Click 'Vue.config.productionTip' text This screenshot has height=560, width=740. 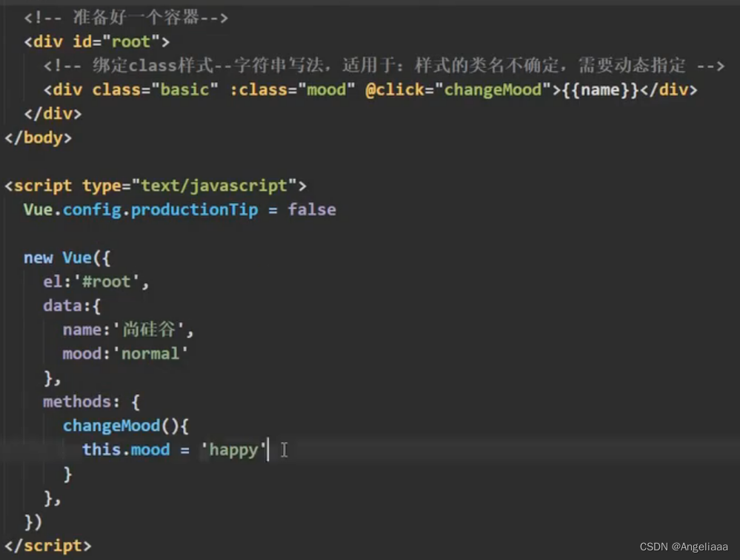click(x=141, y=210)
